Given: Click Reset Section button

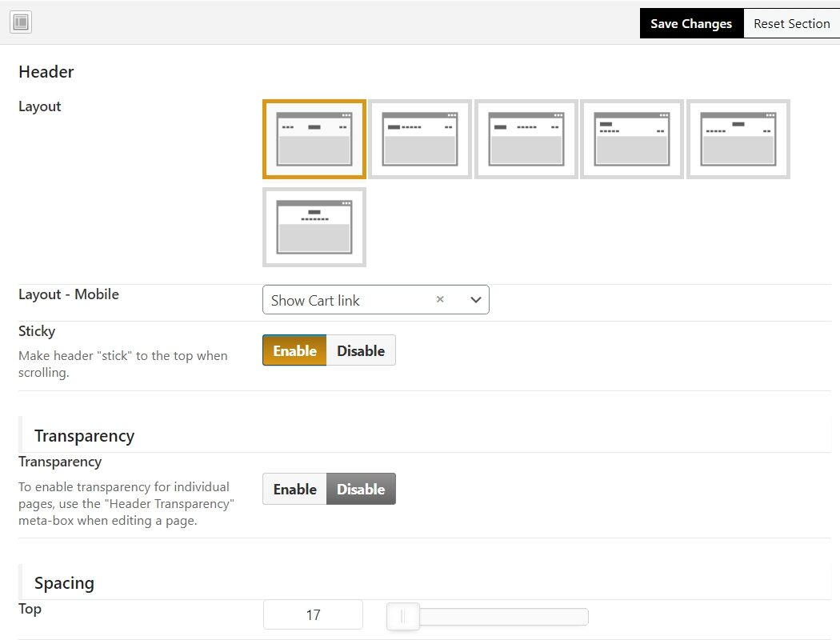Looking at the screenshot, I should pyautogui.click(x=792, y=23).
